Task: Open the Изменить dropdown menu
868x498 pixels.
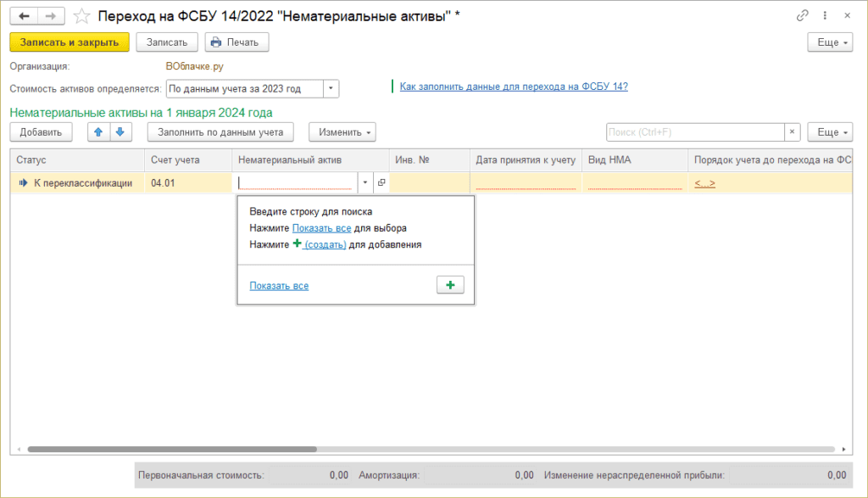Action: (x=342, y=132)
